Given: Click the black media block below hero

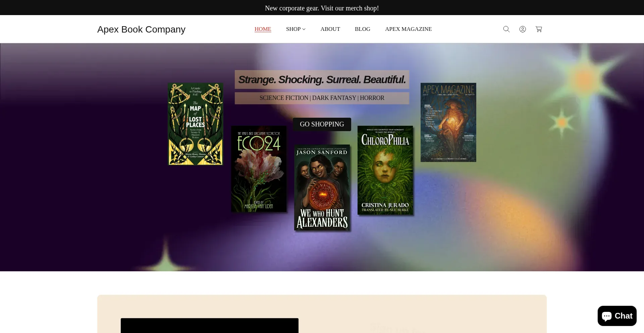Looking at the screenshot, I should [209, 325].
